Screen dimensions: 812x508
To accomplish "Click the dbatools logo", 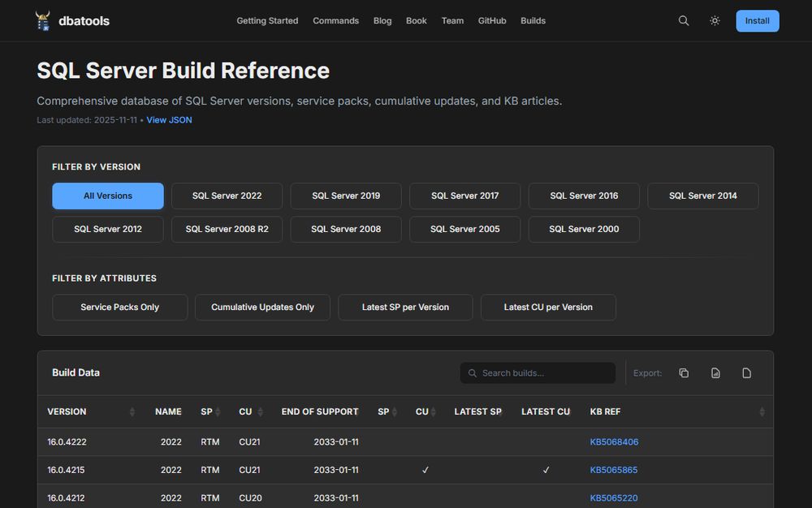I will pyautogui.click(x=42, y=20).
